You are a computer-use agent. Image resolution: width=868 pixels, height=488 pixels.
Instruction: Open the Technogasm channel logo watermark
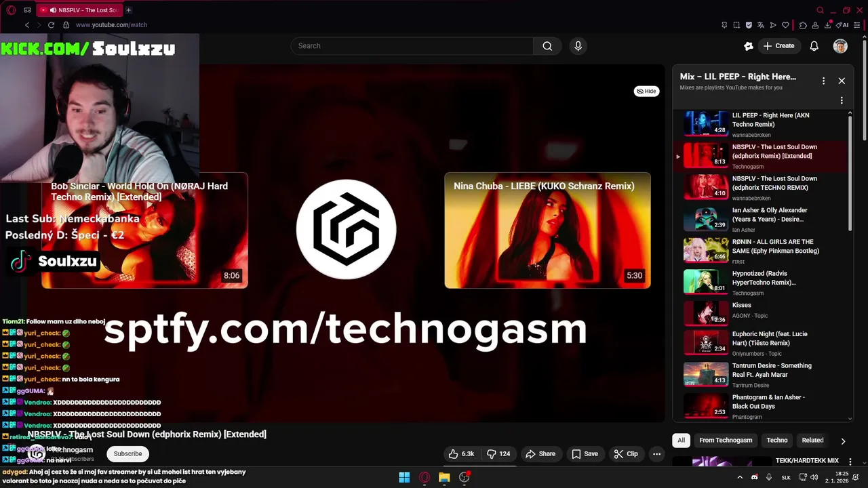pyautogui.click(x=347, y=230)
